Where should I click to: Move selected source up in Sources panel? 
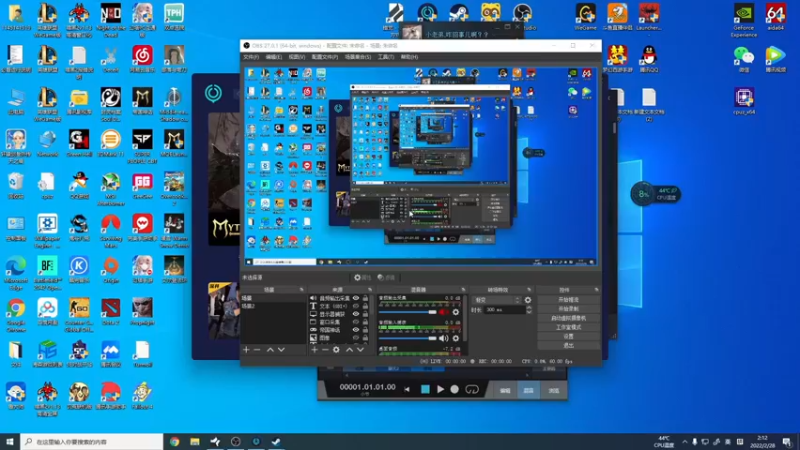pos(349,350)
